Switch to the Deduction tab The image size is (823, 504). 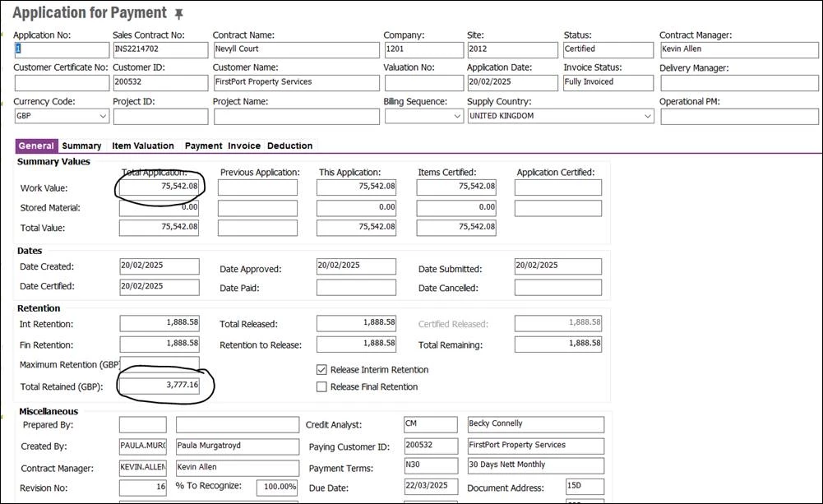tap(289, 146)
